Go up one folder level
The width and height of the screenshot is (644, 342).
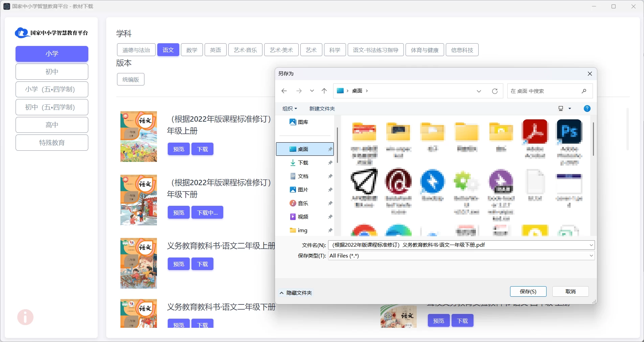click(324, 91)
